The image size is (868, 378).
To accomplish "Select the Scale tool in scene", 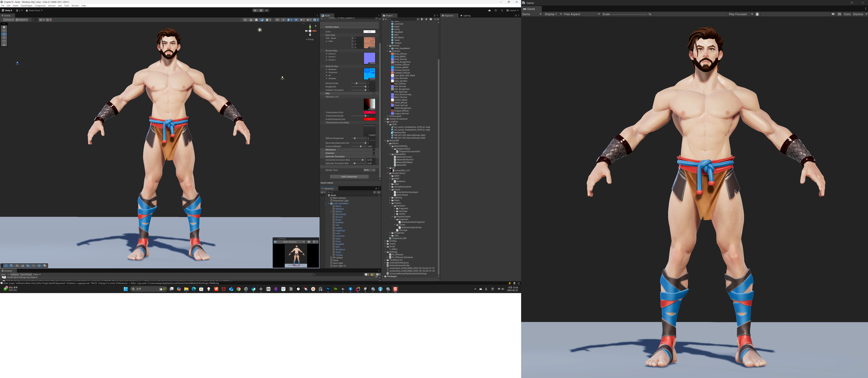I will [4, 38].
